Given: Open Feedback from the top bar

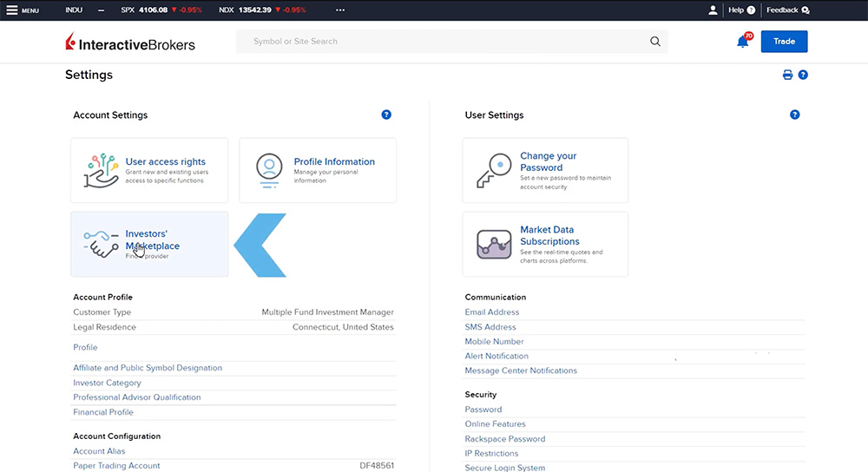Looking at the screenshot, I should 787,10.
